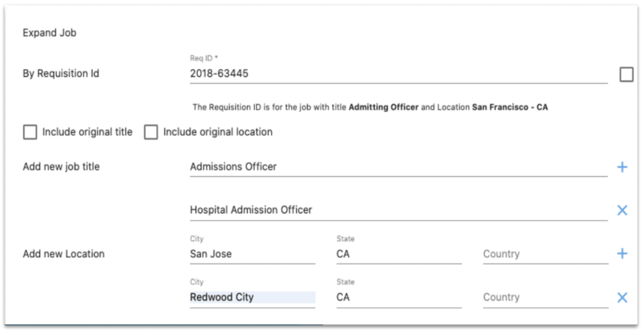Click the By Requisition Id label
The image size is (644, 333).
coord(61,74)
